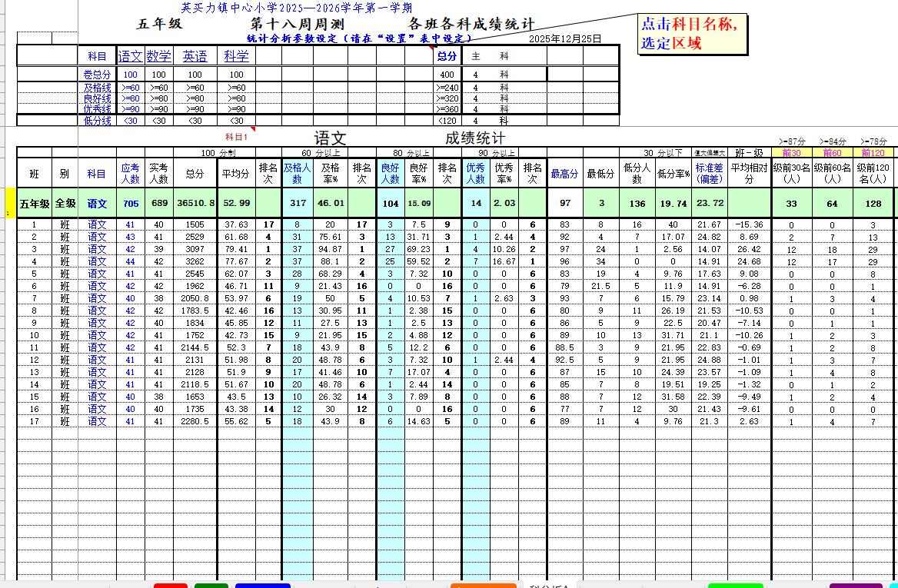Open the 前30 link above the 级前30名 column
This screenshot has width=898, height=588.
click(791, 153)
